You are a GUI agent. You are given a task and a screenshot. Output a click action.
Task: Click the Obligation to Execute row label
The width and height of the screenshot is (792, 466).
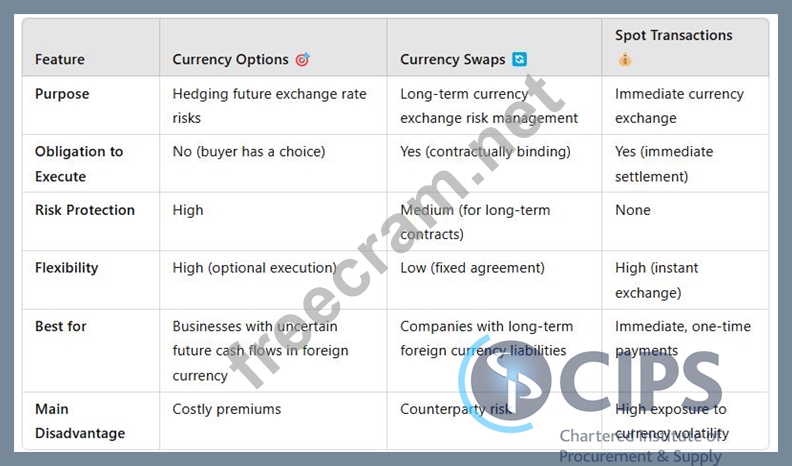pos(79,164)
